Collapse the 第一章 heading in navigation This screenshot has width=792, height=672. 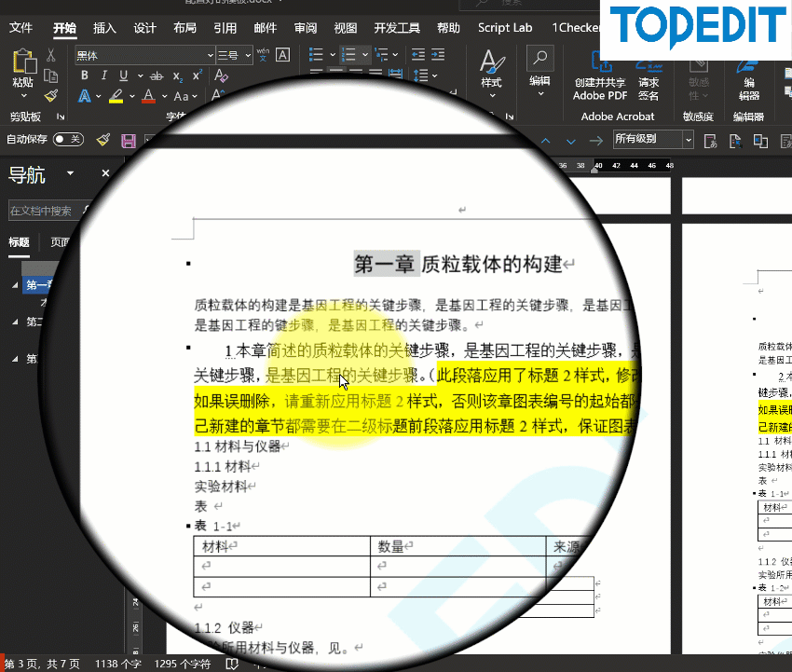click(x=15, y=285)
